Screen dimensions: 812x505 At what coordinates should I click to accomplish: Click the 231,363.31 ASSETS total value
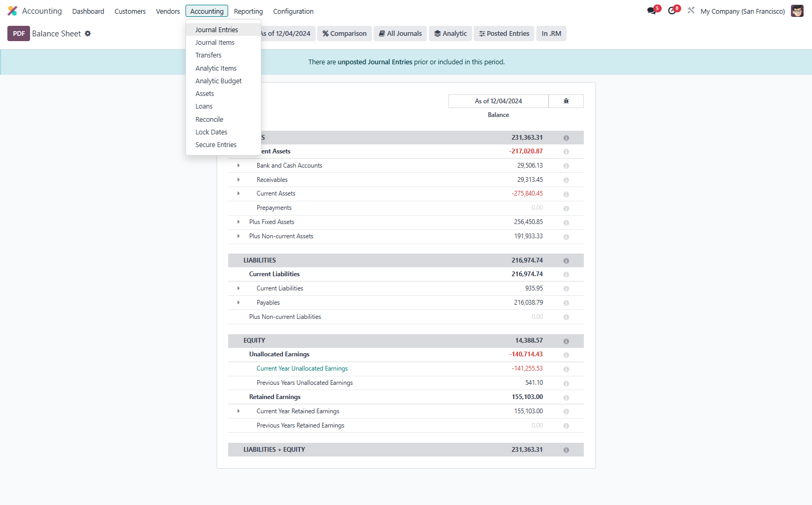[527, 138]
